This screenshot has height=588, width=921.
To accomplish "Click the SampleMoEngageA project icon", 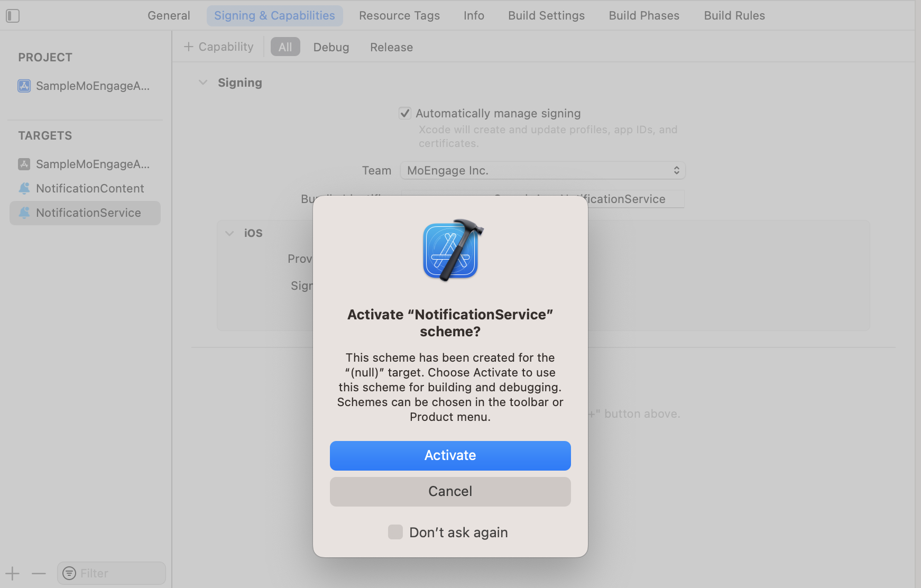I will click(24, 86).
